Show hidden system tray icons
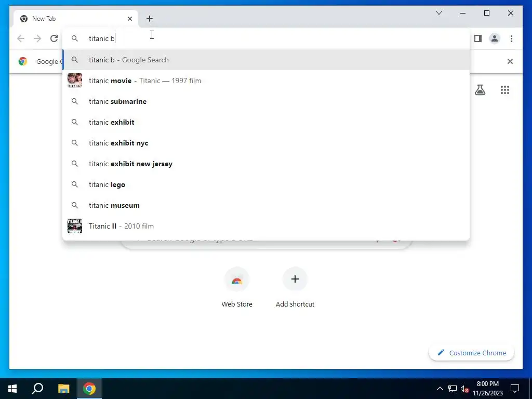Screen dimensions: 532x399 pos(440,389)
